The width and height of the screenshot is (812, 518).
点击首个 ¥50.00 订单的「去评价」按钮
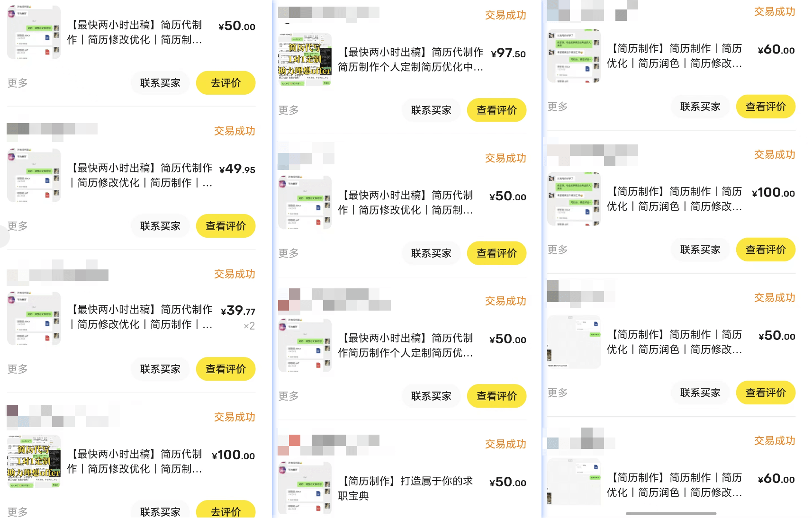click(226, 82)
